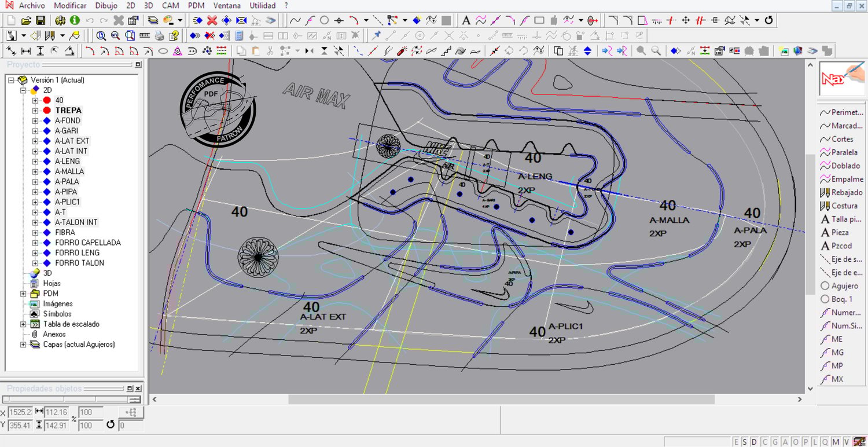The height and width of the screenshot is (447, 868).
Task: Expand the A-LENG piece tree node
Action: pos(35,162)
